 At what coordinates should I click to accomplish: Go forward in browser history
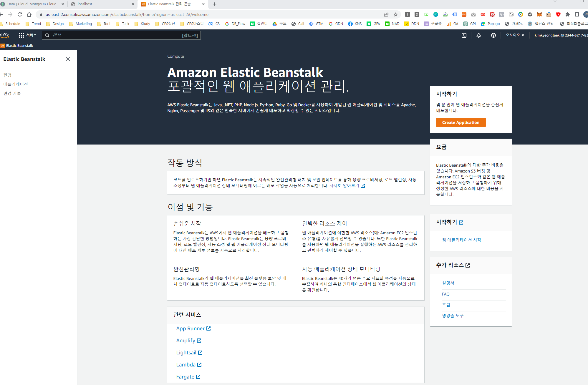coord(10,14)
